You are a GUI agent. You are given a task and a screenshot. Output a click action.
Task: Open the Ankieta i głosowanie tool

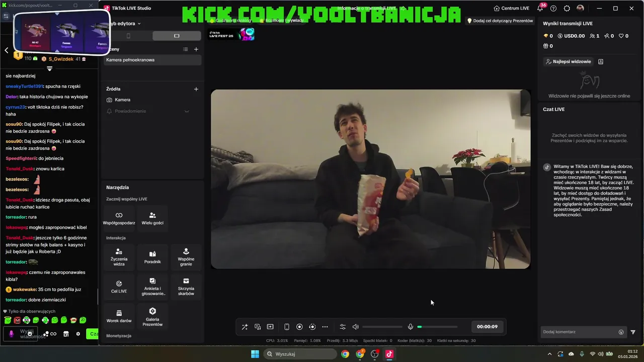click(152, 287)
